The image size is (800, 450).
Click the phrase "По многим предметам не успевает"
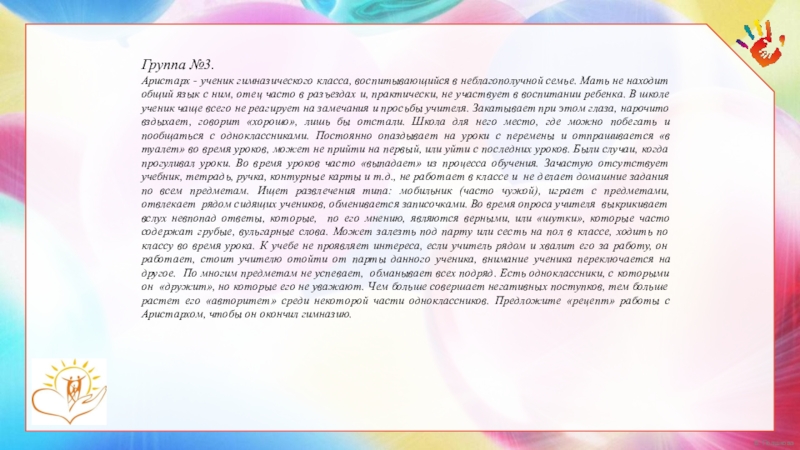[273, 273]
